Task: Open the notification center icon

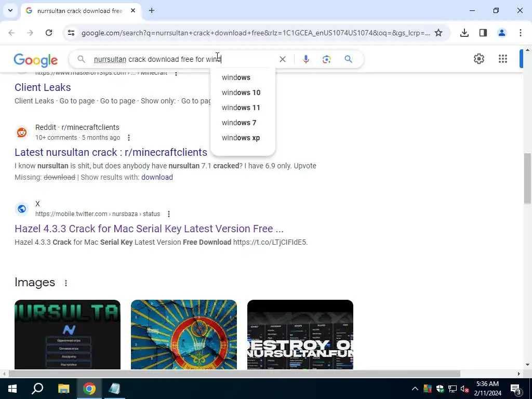Action: (x=516, y=389)
